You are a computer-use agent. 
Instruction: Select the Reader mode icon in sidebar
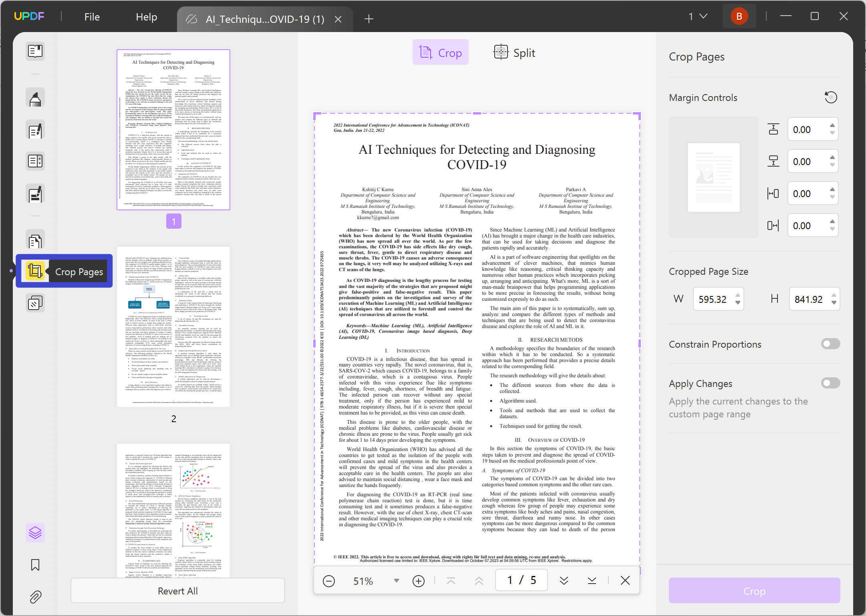[35, 51]
